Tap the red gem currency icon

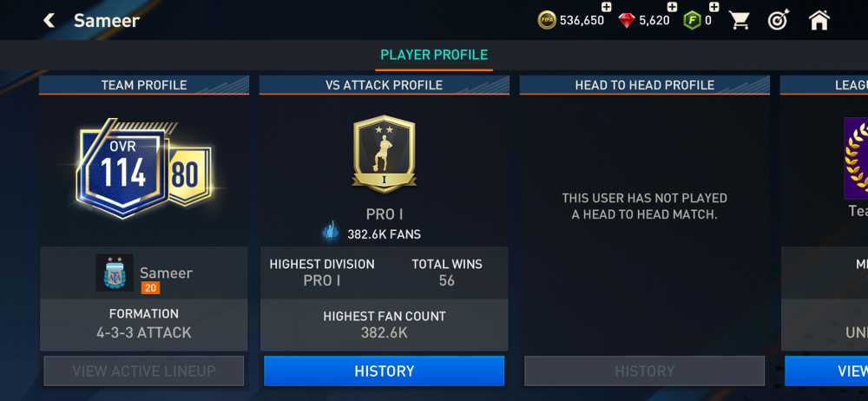coord(627,21)
